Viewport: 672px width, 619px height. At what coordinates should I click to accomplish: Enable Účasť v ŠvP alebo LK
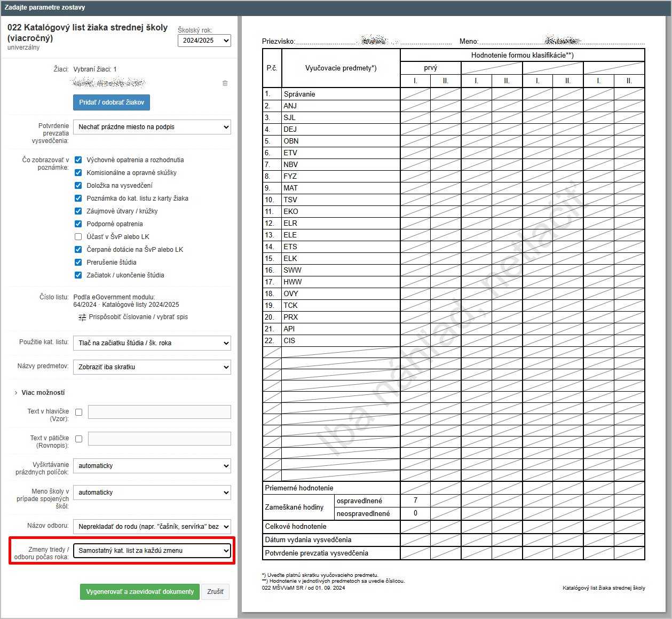point(78,237)
